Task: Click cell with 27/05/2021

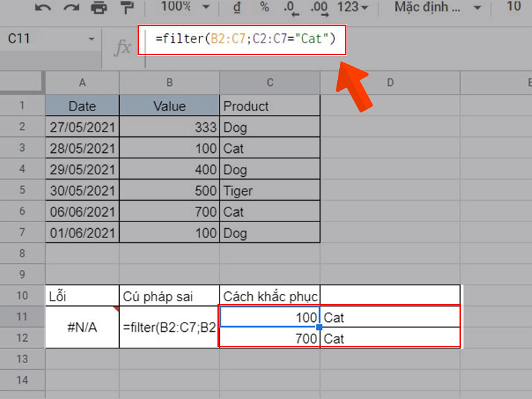Action: (x=82, y=127)
